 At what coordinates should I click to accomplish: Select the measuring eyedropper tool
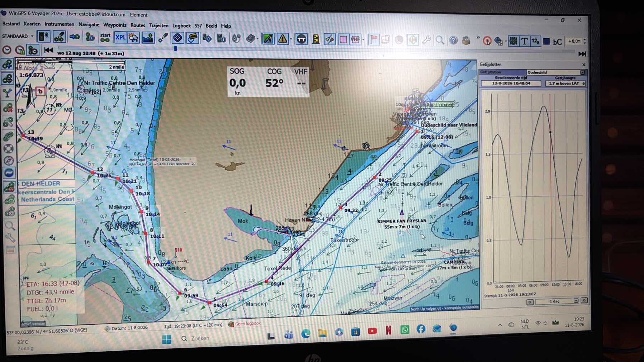click(163, 38)
